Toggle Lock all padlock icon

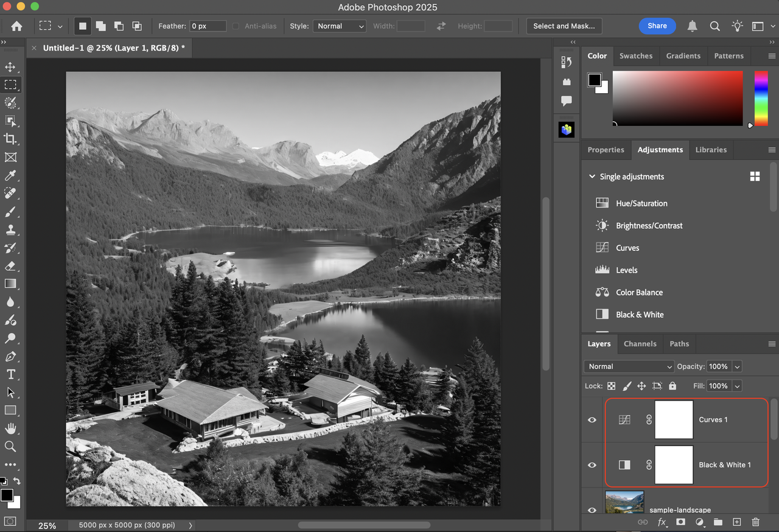coord(672,386)
